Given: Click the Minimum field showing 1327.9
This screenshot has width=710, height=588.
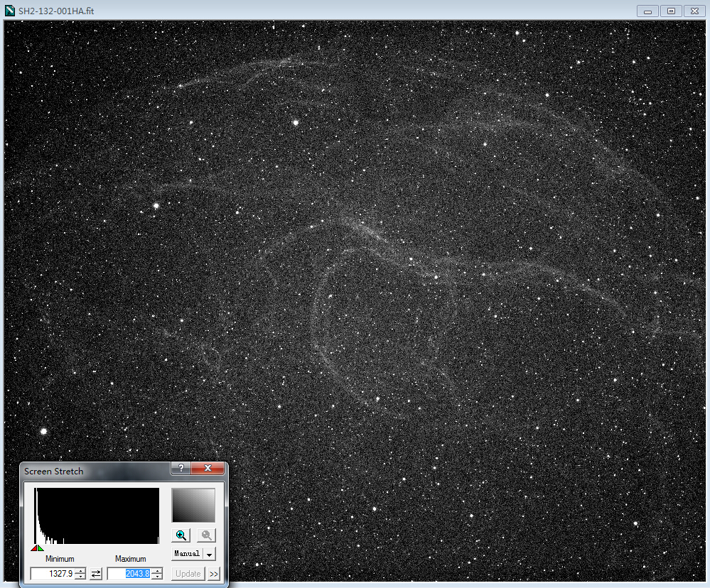Looking at the screenshot, I should pyautogui.click(x=53, y=574).
